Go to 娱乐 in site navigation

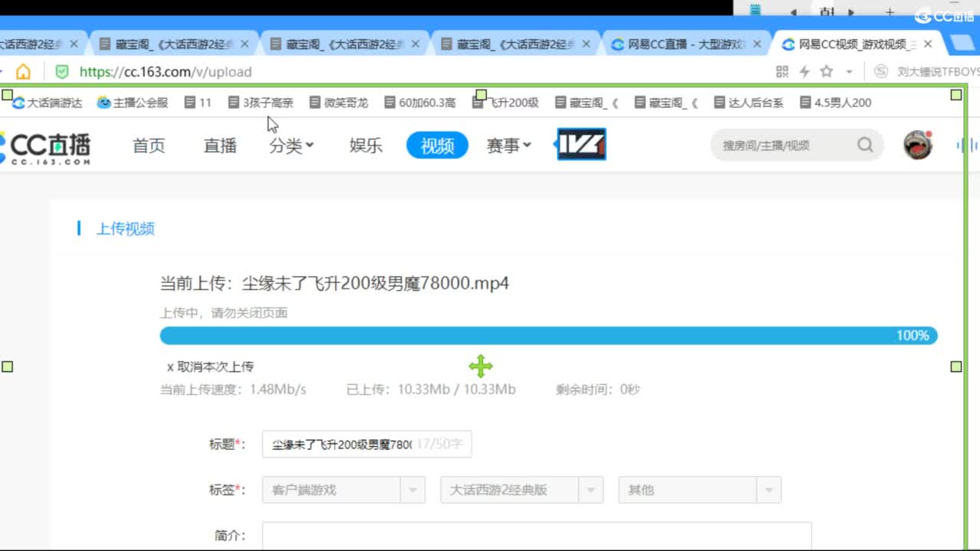(366, 145)
